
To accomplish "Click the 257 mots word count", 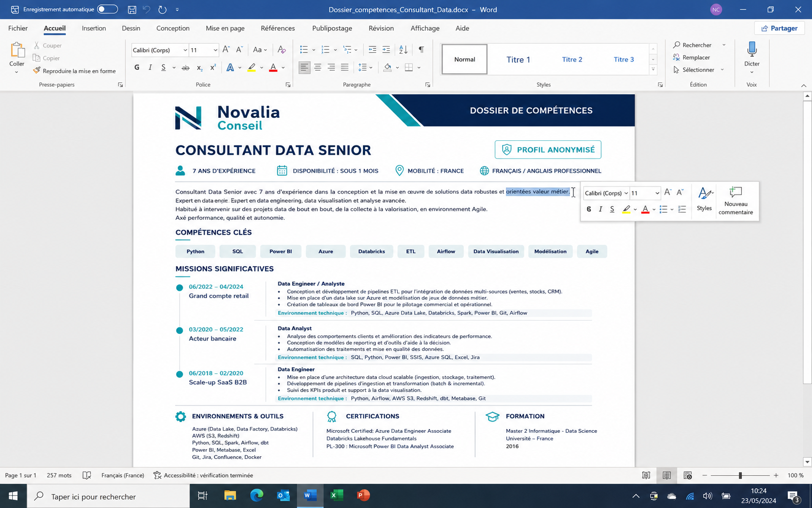I will 59,475.
